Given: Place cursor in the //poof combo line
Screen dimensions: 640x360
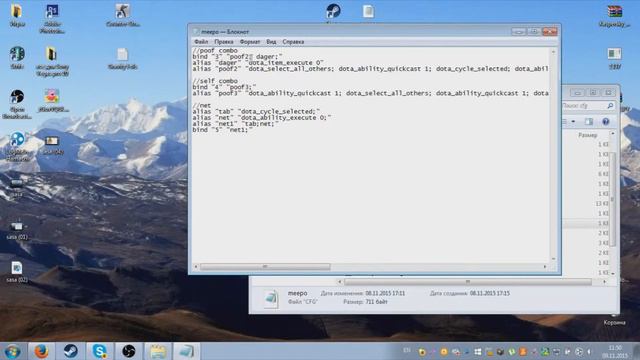Looking at the screenshot, I should pos(215,51).
